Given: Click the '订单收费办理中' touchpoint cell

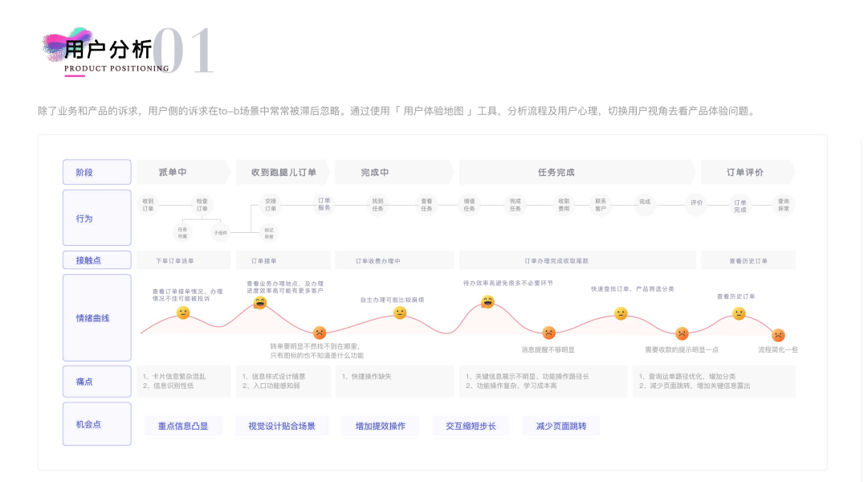Looking at the screenshot, I should click(x=394, y=260).
